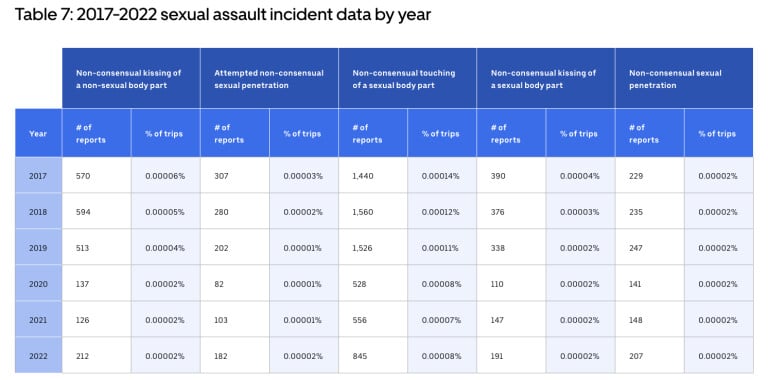768x380 pixels.
Task: Select the Year column header
Action: (x=38, y=133)
